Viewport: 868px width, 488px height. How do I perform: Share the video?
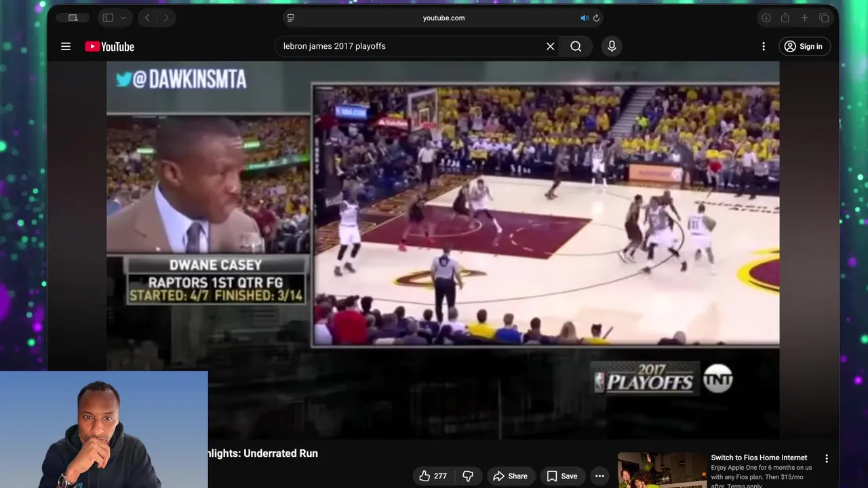pos(510,476)
